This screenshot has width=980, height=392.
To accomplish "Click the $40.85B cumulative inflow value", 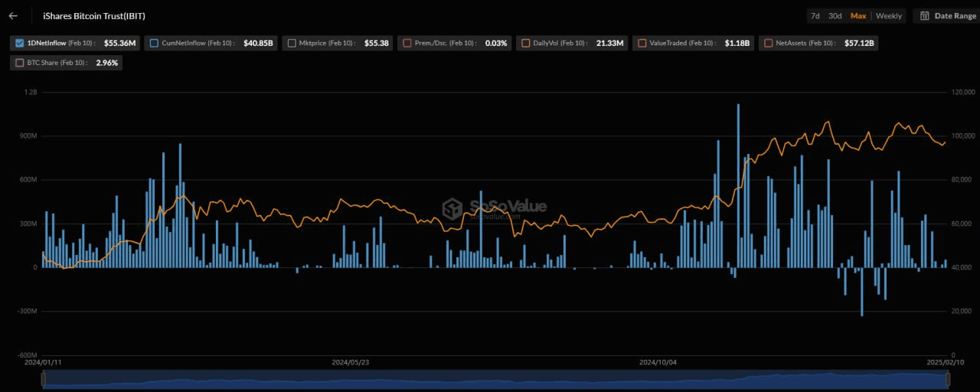I will pos(260,43).
